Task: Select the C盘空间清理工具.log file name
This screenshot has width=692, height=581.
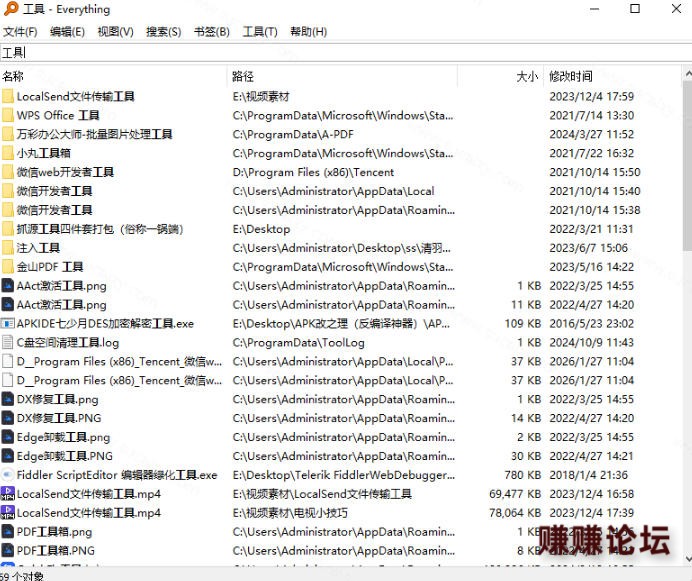Action: point(68,343)
